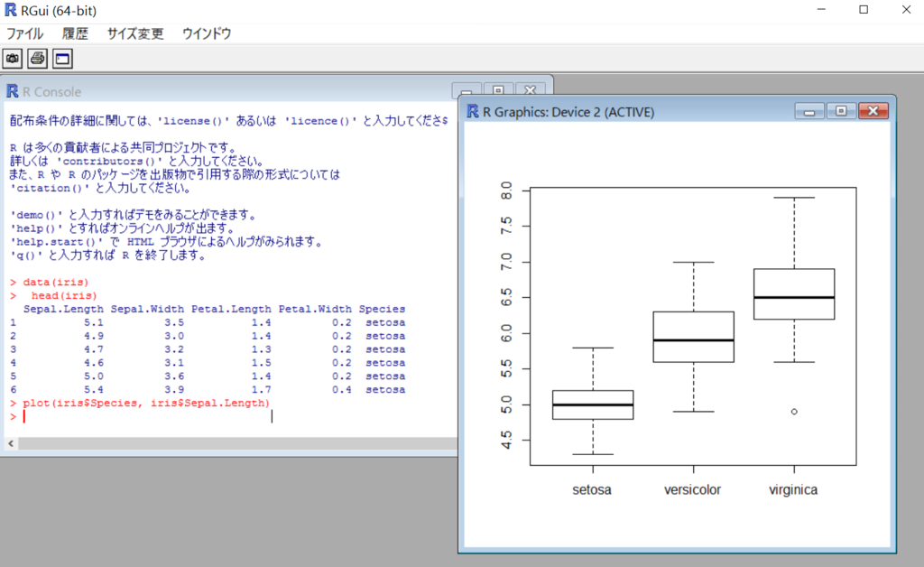
Task: Minimize the main RGui window
Action: (821, 10)
